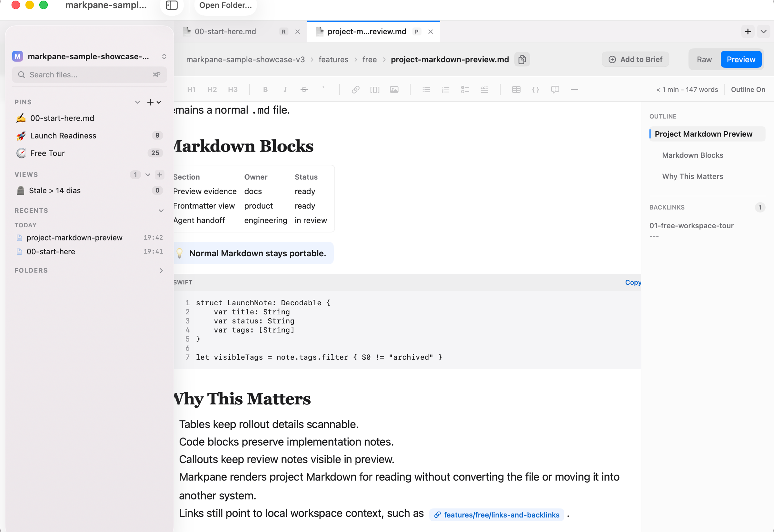Collapse the VIEWS section
The image size is (774, 532).
pyautogui.click(x=148, y=175)
